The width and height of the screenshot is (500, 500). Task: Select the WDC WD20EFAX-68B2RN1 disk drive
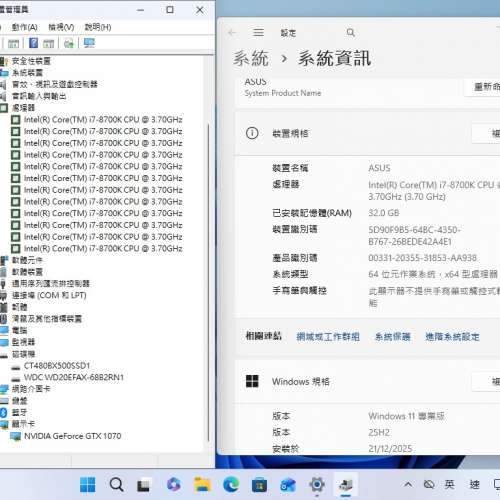74,377
